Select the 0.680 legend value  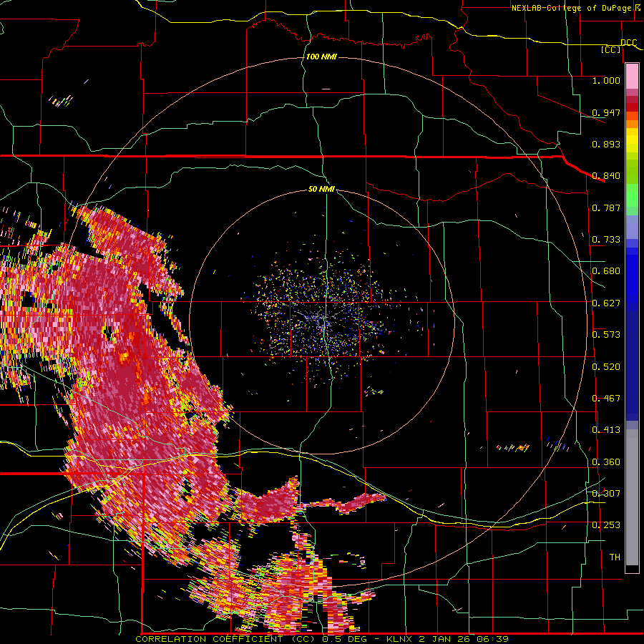click(x=606, y=271)
